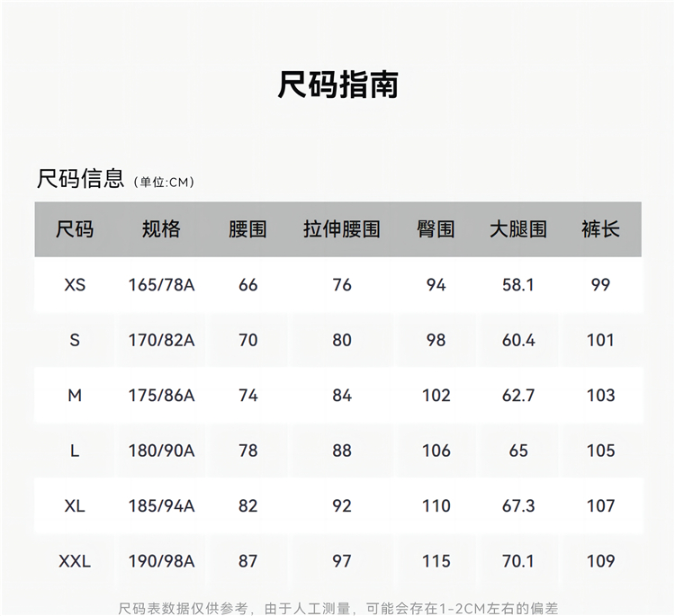Click the 腰围 column header

click(x=247, y=229)
